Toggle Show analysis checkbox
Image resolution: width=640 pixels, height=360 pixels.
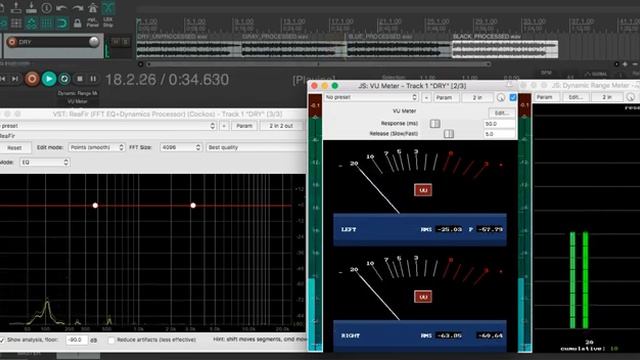click(2, 340)
